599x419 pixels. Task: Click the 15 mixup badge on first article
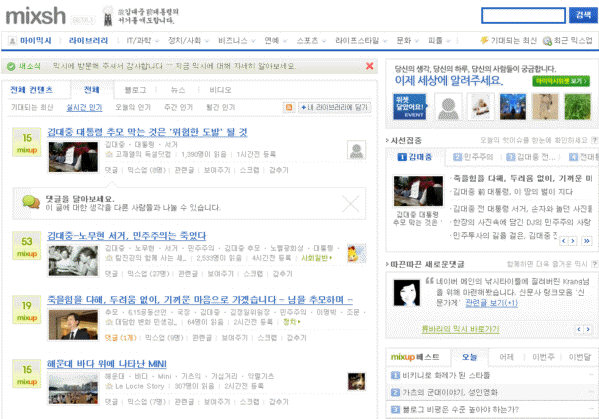tap(26, 142)
